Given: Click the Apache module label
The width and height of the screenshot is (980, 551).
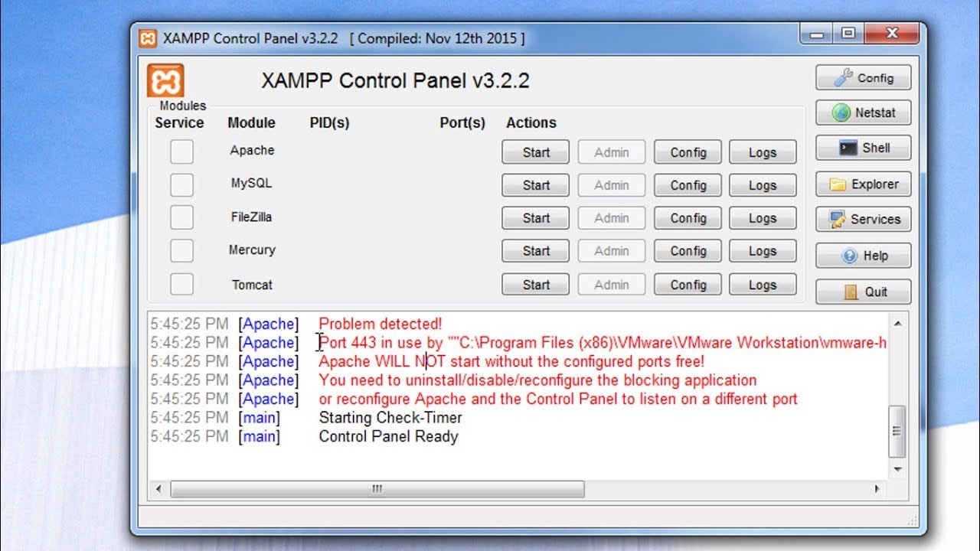Looking at the screenshot, I should point(252,151).
